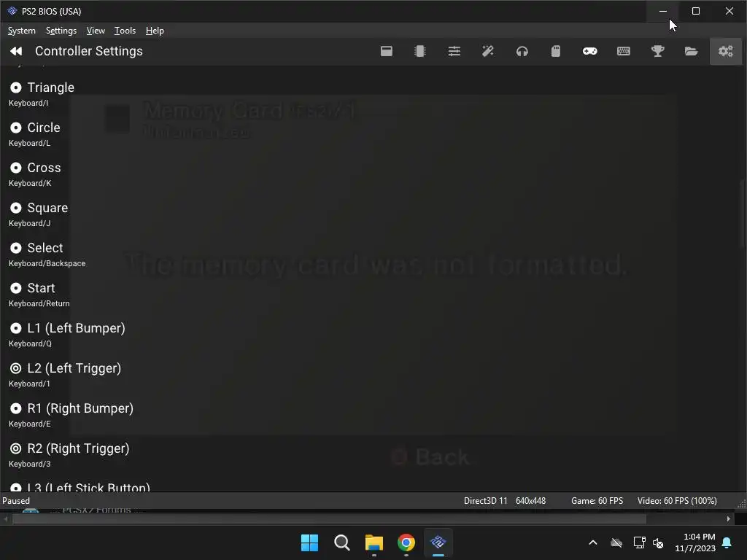
Task: Open the taskbar clock showing 1:04 PM
Action: tap(695, 542)
